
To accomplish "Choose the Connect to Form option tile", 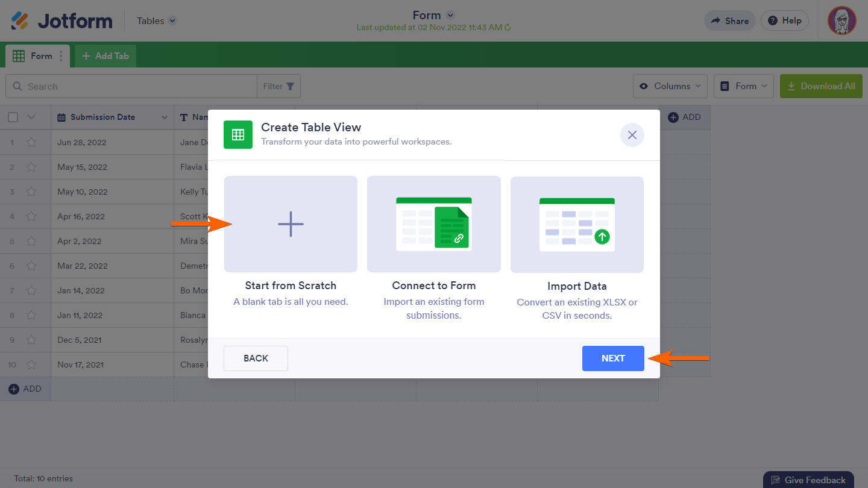I will [x=434, y=224].
